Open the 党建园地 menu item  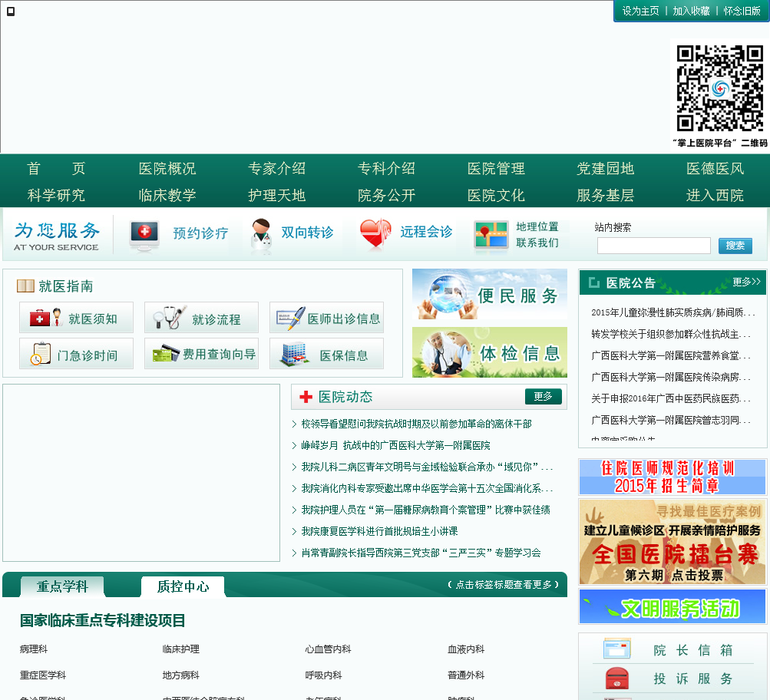click(x=606, y=168)
